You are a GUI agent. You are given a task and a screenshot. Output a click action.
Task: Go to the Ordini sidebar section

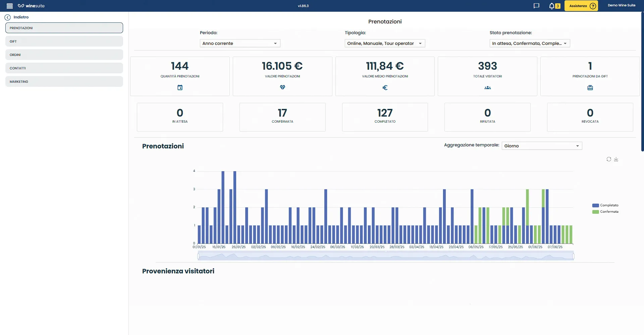coord(64,55)
